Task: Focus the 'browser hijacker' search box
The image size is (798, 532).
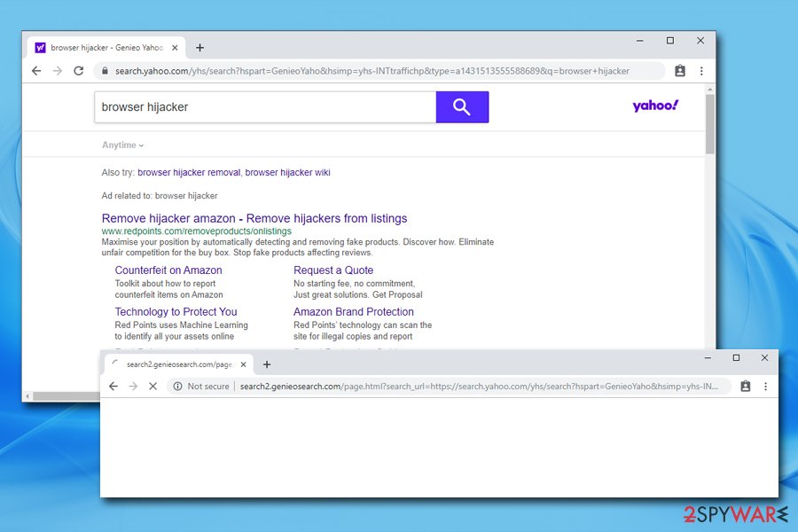Action: 265,107
